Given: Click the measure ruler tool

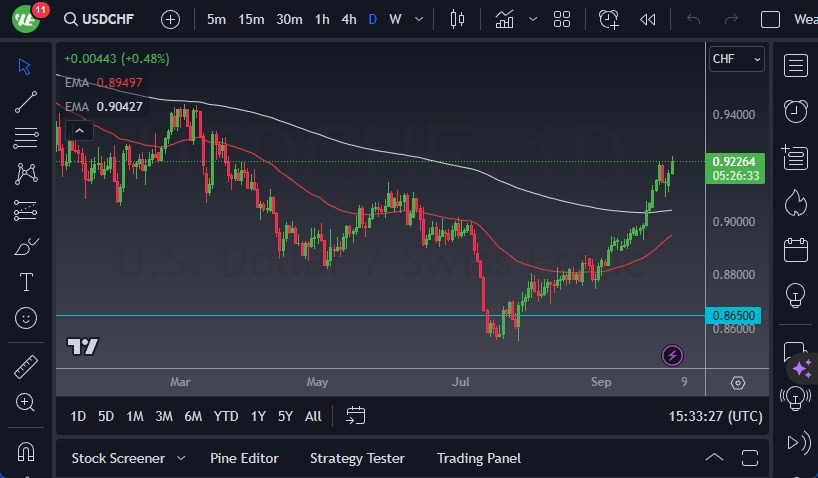Looking at the screenshot, I should pyautogui.click(x=26, y=366).
